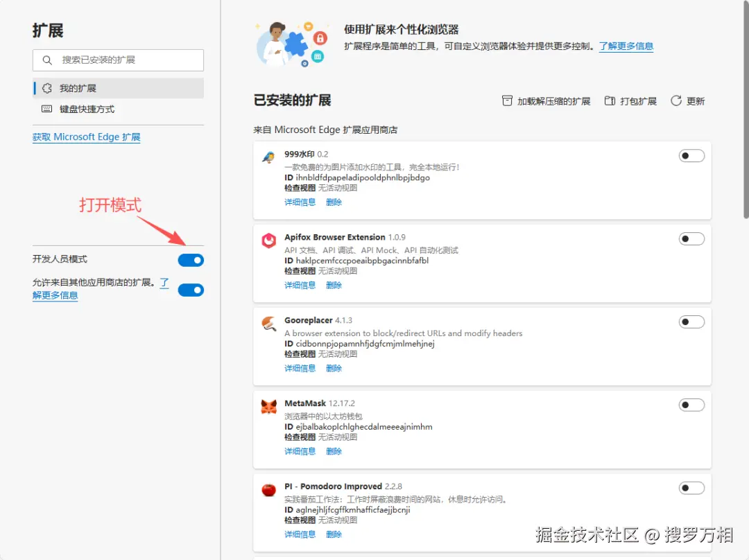
Task: Open 详细信息 for Apifox Browser Extension
Action: pyautogui.click(x=300, y=285)
